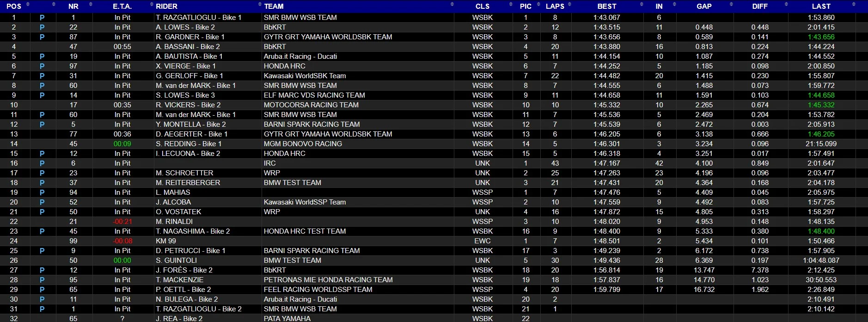Click the P pit indicator in T. NAGASHIMA row
The image size is (868, 322).
[x=42, y=231]
